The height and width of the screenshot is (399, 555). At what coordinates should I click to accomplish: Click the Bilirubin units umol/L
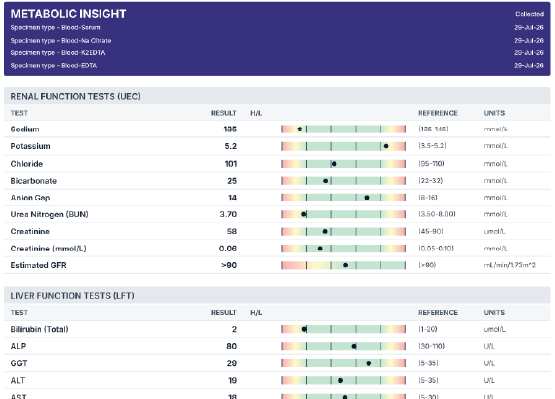tap(494, 329)
